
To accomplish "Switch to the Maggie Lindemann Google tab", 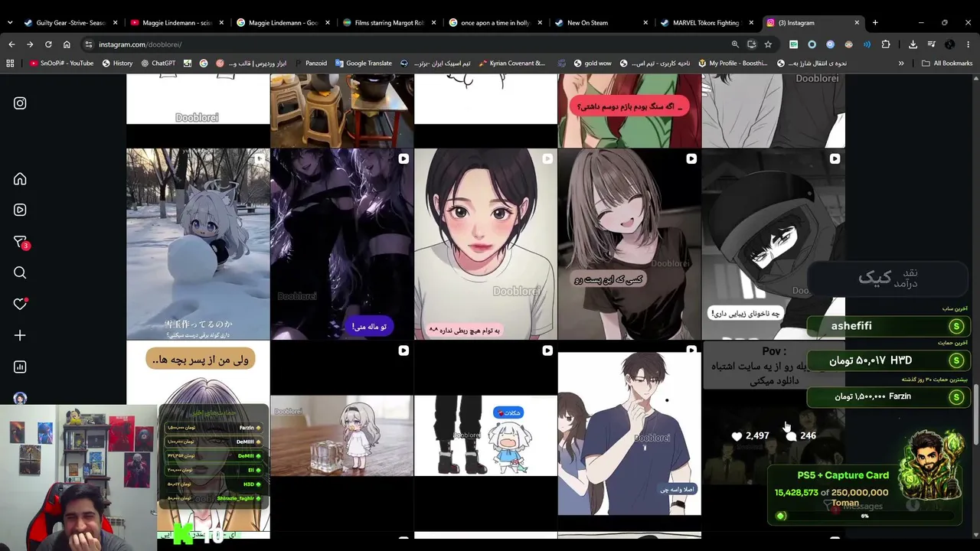I will coord(283,23).
